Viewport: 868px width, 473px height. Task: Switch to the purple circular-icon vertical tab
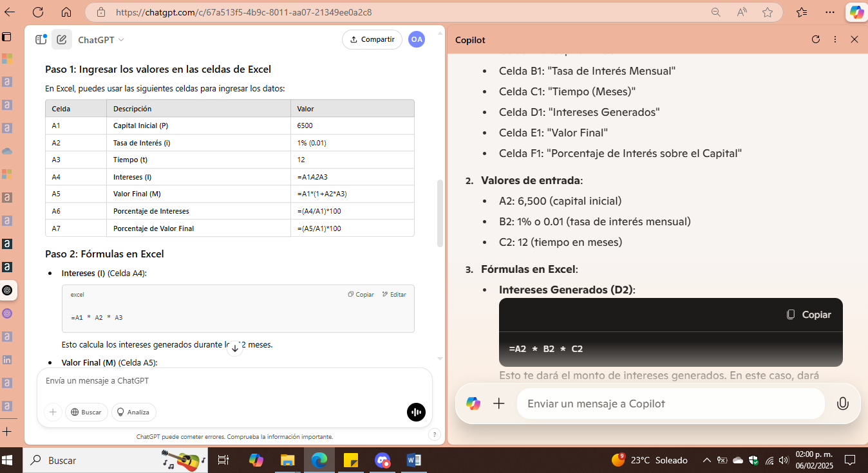click(x=7, y=313)
